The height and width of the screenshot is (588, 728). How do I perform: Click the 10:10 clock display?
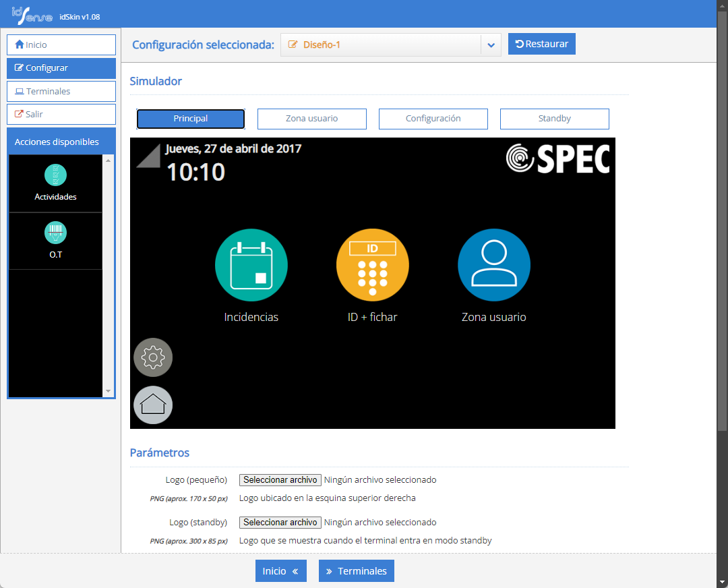pyautogui.click(x=195, y=173)
